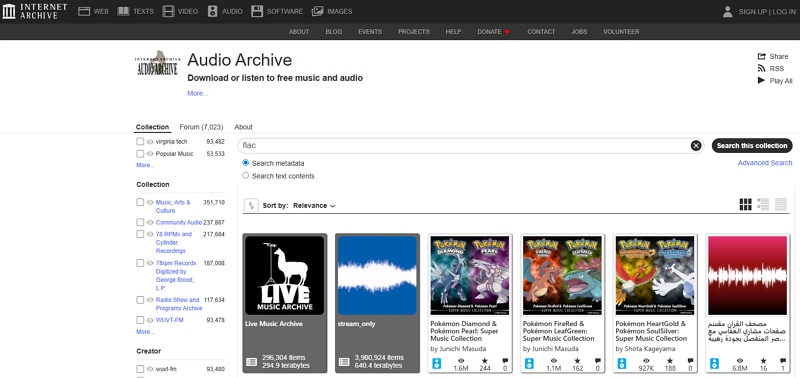Click the RSS feed icon
Viewport: 800px width, 378px height.
coord(761,68)
